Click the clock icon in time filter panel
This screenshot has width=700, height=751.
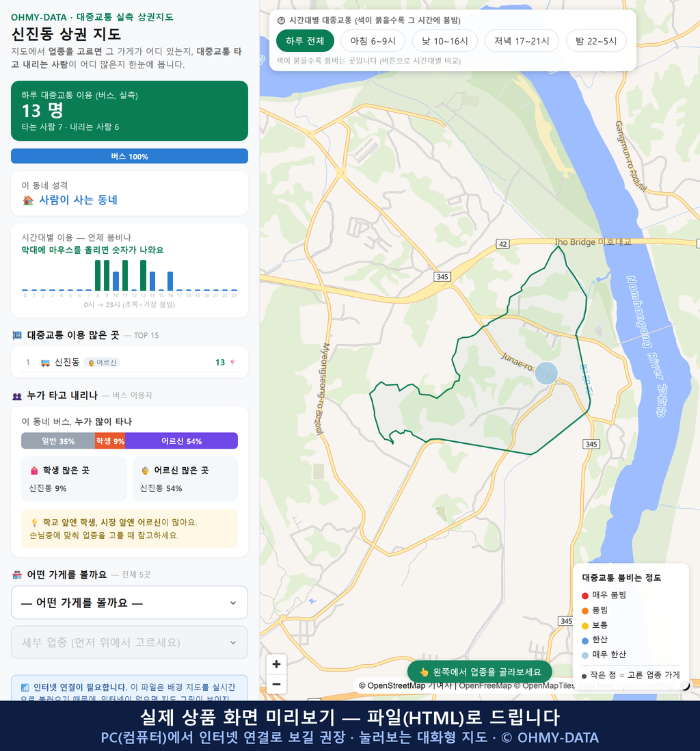(282, 21)
